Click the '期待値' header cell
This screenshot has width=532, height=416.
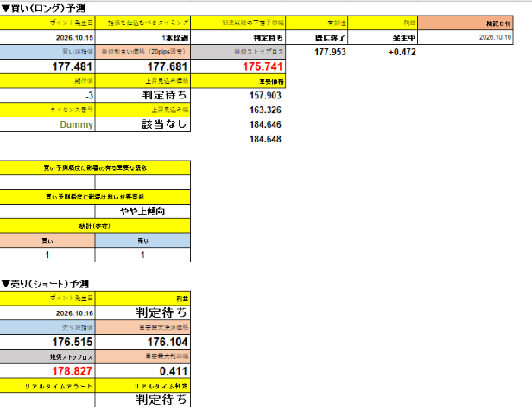coord(47,80)
